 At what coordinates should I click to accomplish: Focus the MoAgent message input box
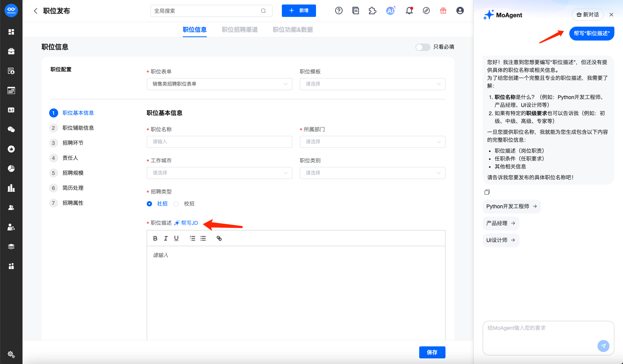[x=548, y=338]
